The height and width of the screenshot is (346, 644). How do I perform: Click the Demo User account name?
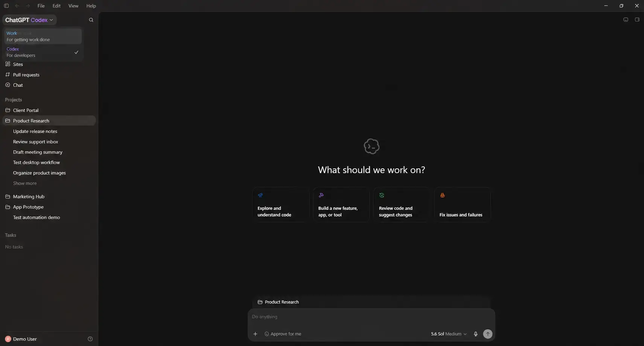click(x=25, y=339)
